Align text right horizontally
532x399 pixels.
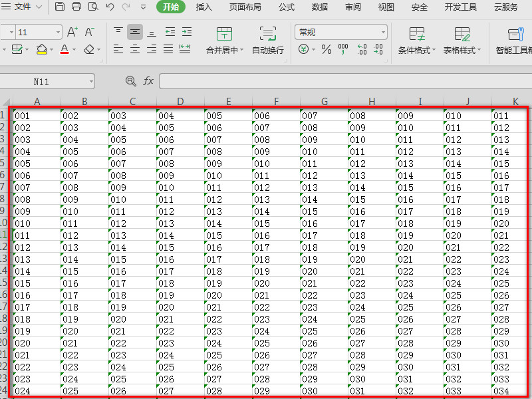click(152, 49)
